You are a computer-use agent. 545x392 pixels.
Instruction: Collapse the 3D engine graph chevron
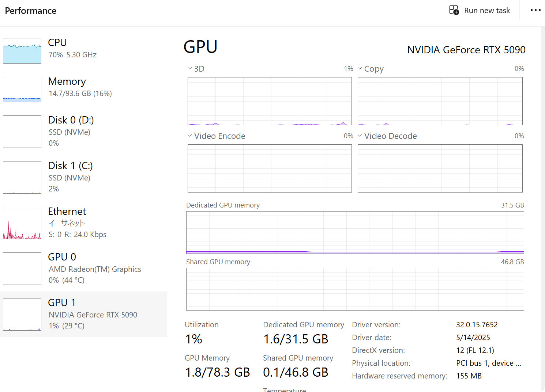coord(189,68)
